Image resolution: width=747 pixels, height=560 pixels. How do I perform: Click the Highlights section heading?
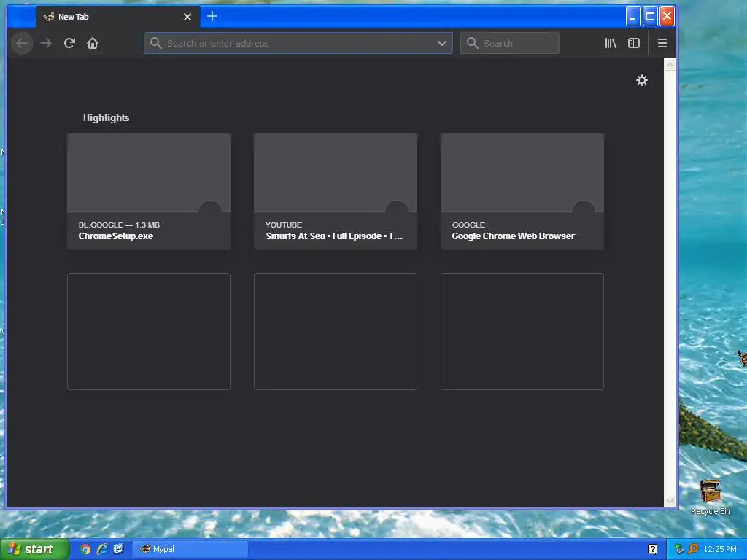coord(106,117)
